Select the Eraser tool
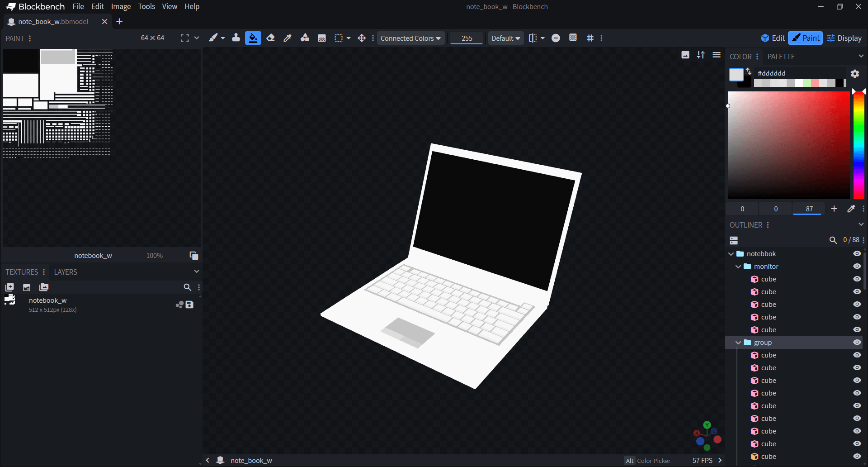 [270, 38]
